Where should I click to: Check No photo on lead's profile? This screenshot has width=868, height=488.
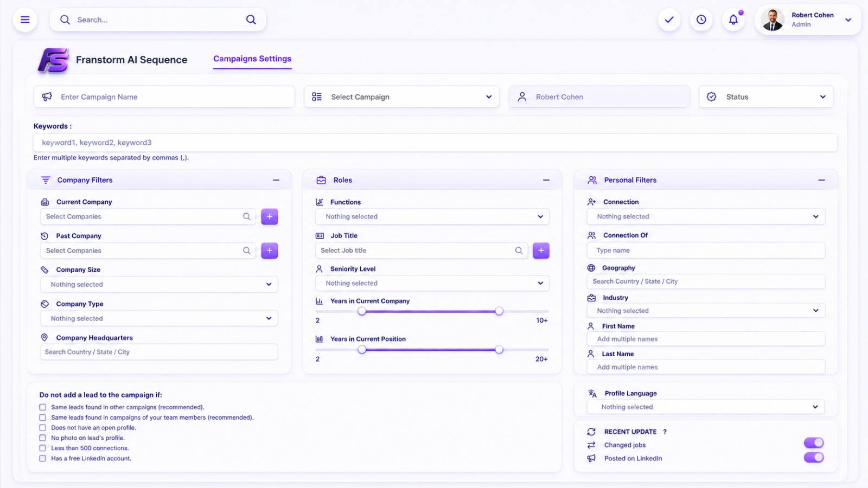tap(42, 438)
